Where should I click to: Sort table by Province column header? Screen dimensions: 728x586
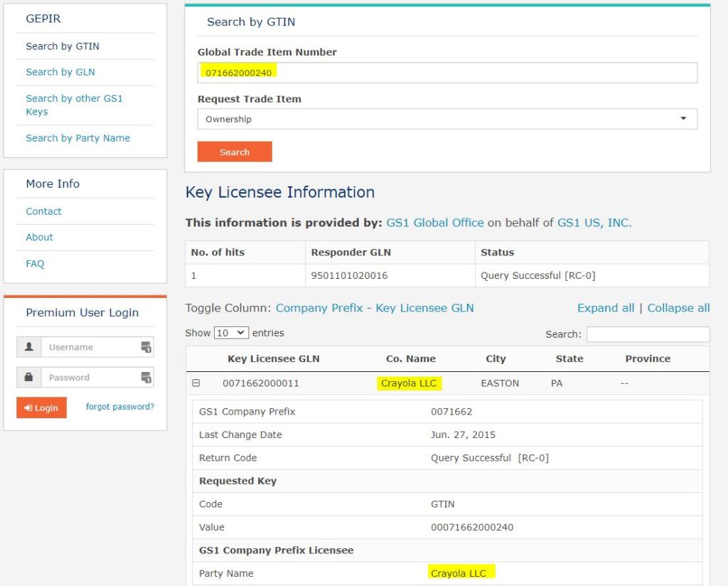click(648, 358)
